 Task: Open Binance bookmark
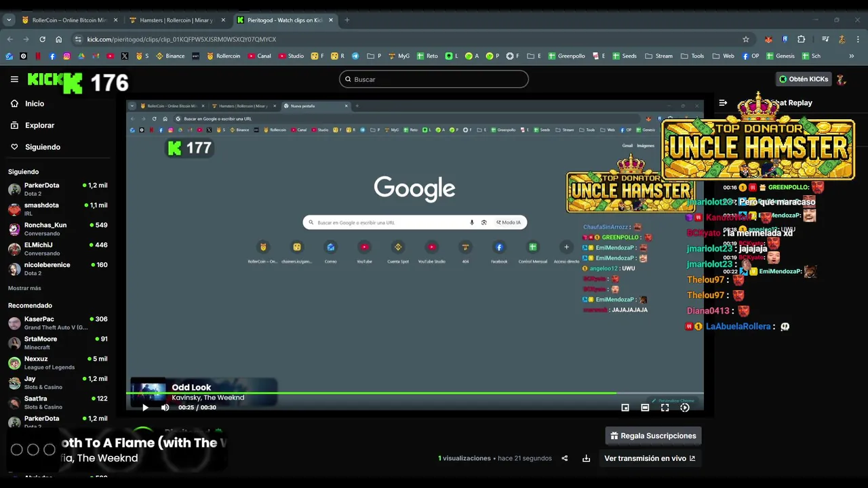170,56
